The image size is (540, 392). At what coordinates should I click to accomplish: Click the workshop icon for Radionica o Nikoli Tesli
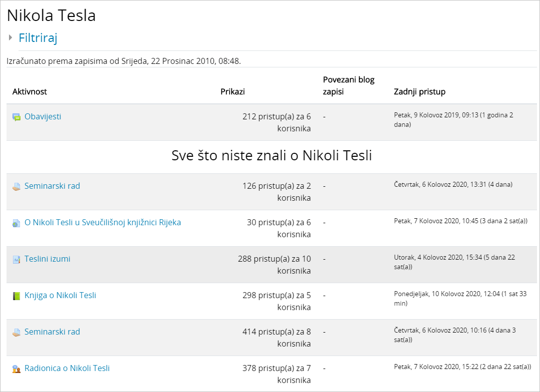coord(16,369)
